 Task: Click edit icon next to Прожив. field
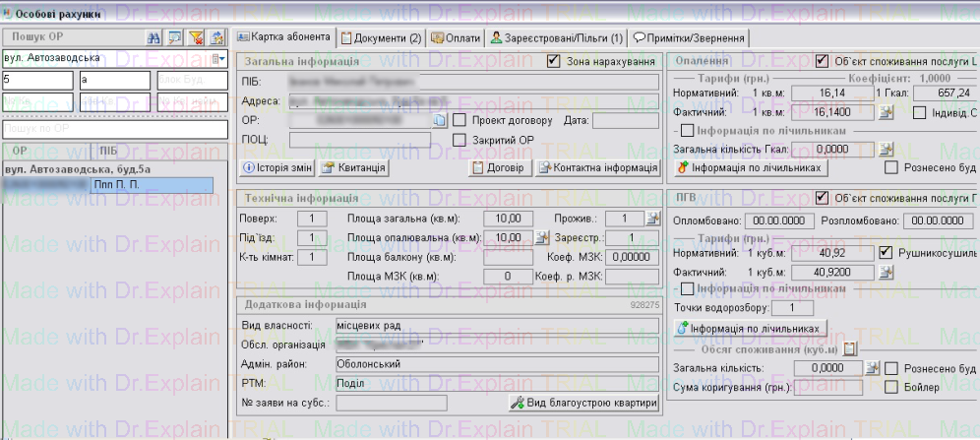pos(650,219)
